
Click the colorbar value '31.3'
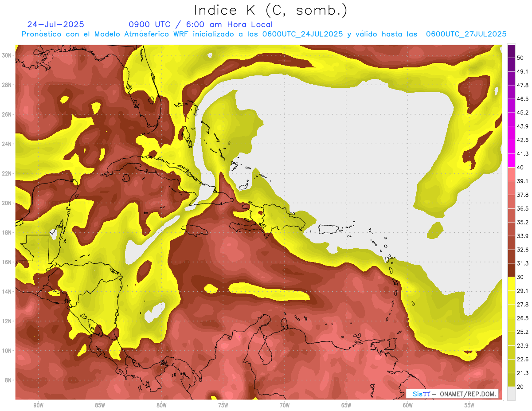(523, 263)
